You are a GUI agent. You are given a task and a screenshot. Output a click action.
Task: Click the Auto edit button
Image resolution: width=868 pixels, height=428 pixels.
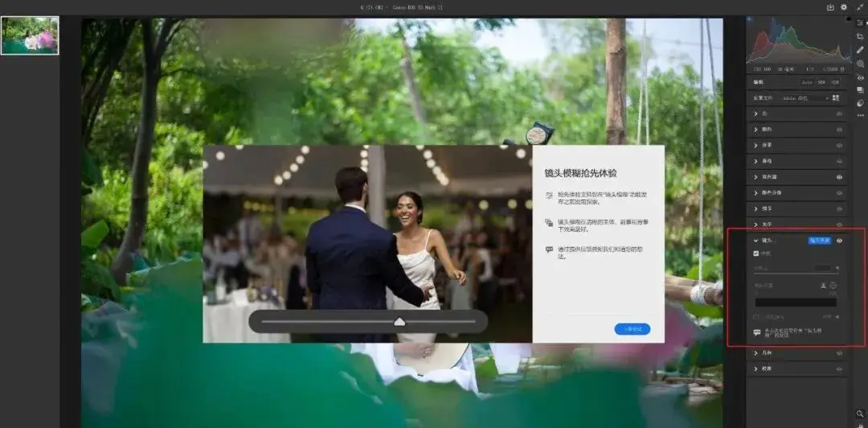click(806, 82)
